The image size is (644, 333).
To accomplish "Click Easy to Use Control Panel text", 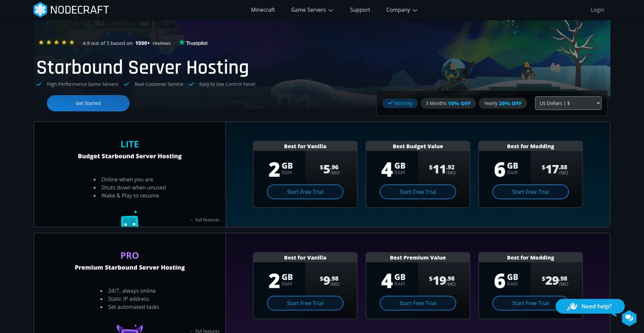I will coord(227,84).
